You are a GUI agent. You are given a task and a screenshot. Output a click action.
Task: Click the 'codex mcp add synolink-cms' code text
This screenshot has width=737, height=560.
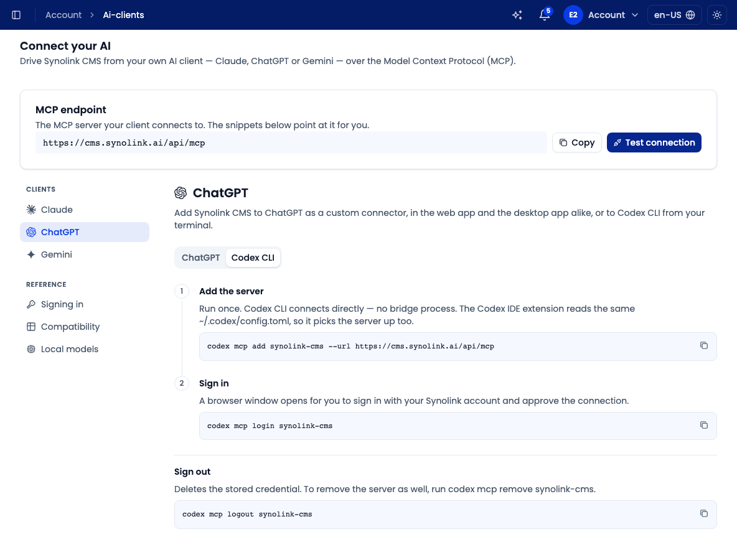point(350,346)
